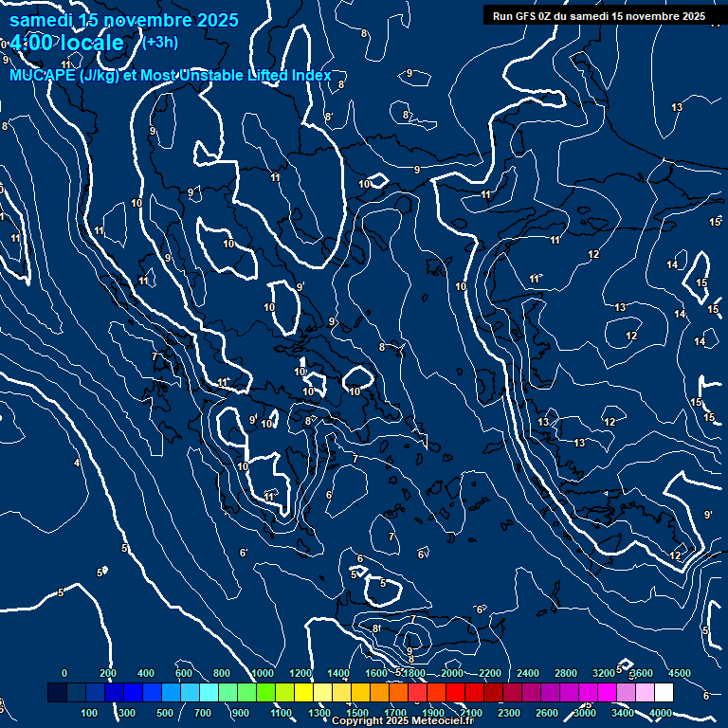Click the '2800' legend value
The width and height of the screenshot is (728, 728).
click(x=566, y=673)
